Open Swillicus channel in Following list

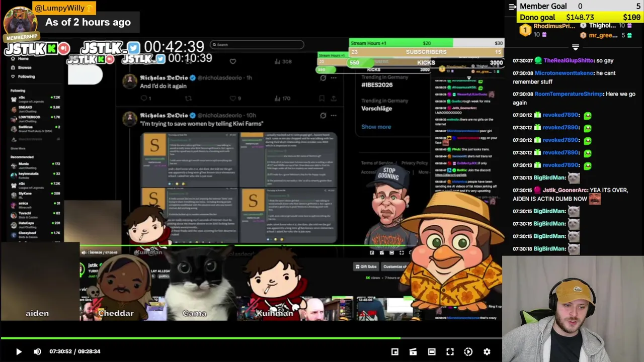(35, 129)
